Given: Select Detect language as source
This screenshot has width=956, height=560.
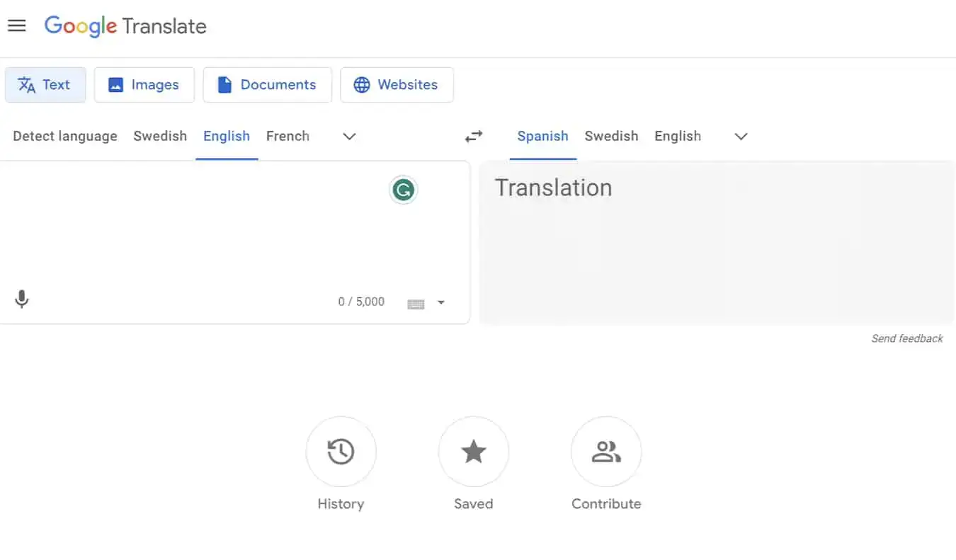Looking at the screenshot, I should (65, 136).
